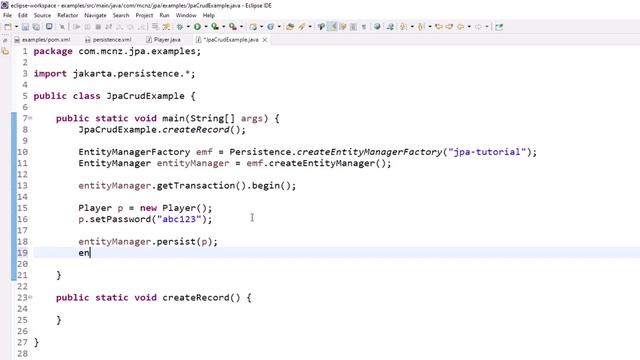Click the External Tools run icon

233,27
